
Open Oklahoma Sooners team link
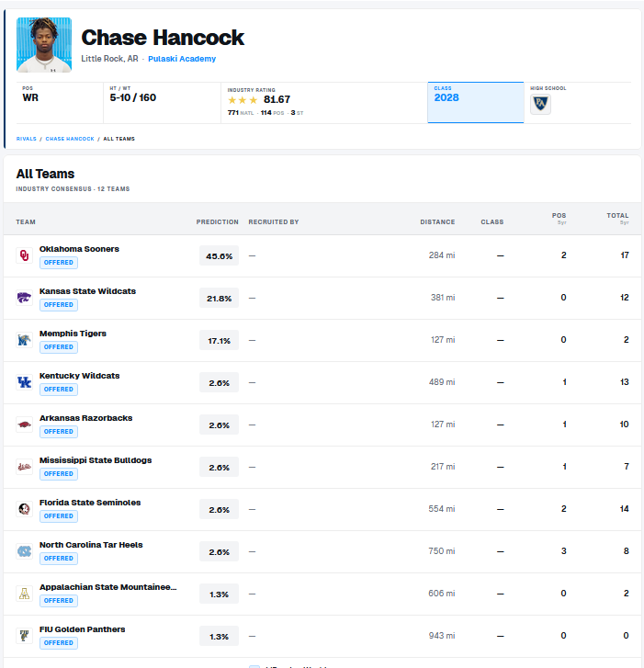pyautogui.click(x=79, y=249)
